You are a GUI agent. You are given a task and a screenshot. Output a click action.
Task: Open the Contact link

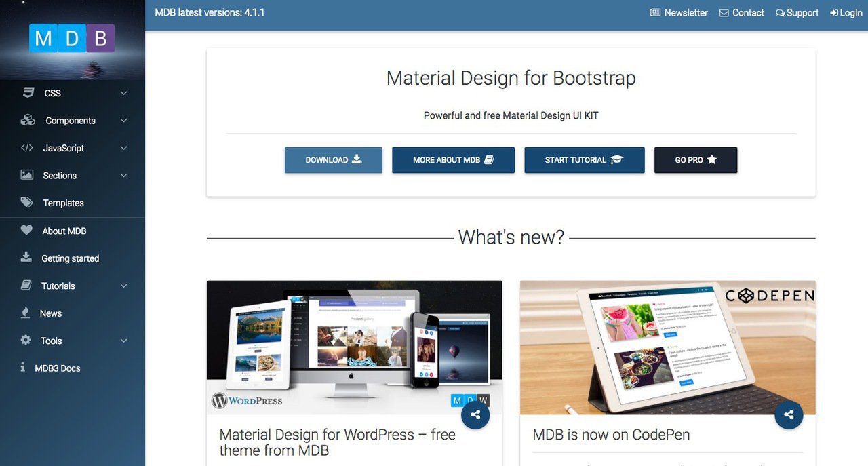coord(742,13)
